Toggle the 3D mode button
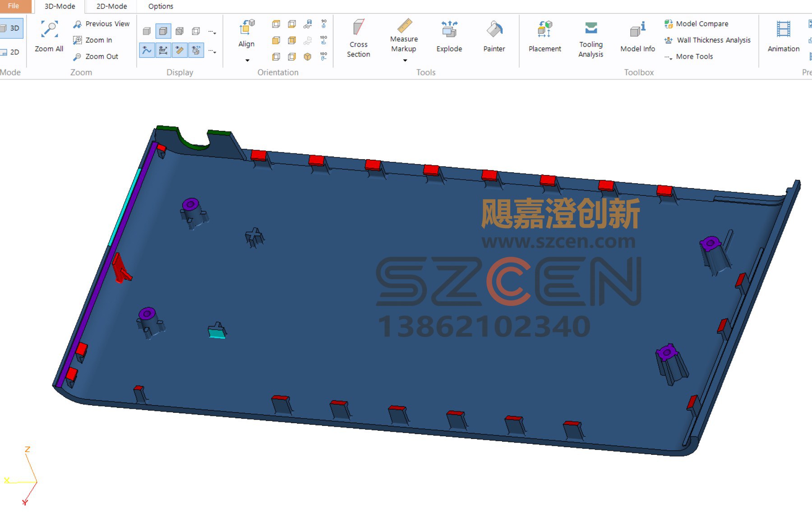Screen dimensions: 812x512 tap(10, 28)
